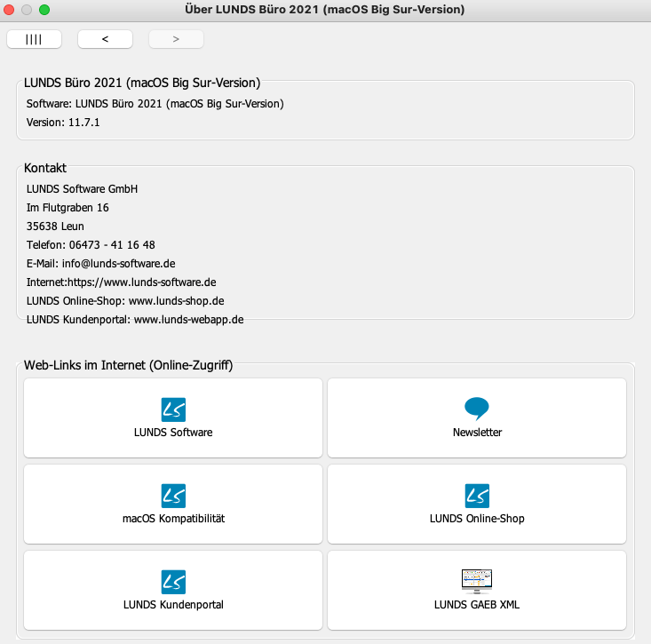651x644 pixels.
Task: Click the window title Über LUNDS Büro 2021
Action: [325, 9]
